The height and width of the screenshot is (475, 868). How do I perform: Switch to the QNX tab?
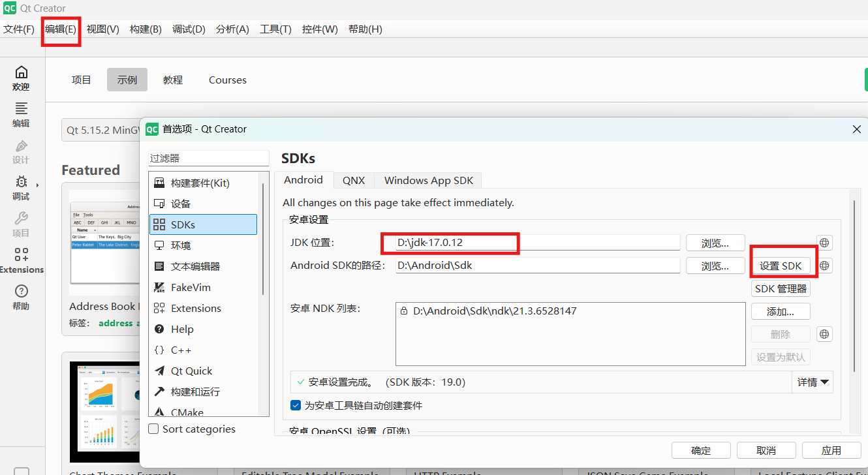tap(354, 180)
